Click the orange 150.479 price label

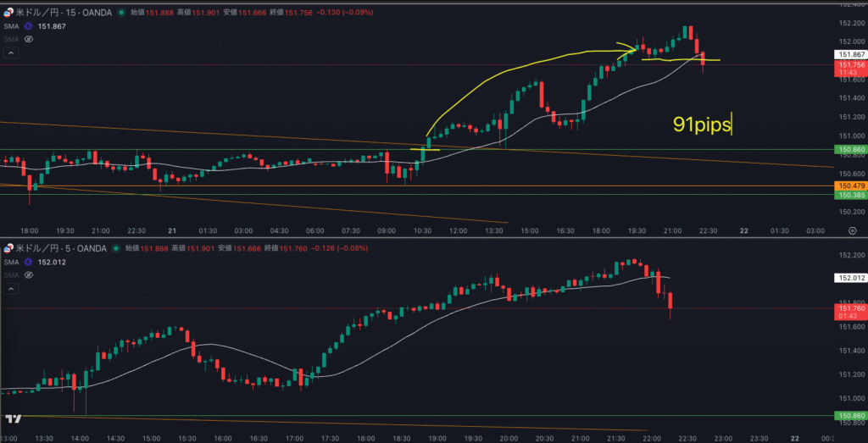tap(850, 186)
